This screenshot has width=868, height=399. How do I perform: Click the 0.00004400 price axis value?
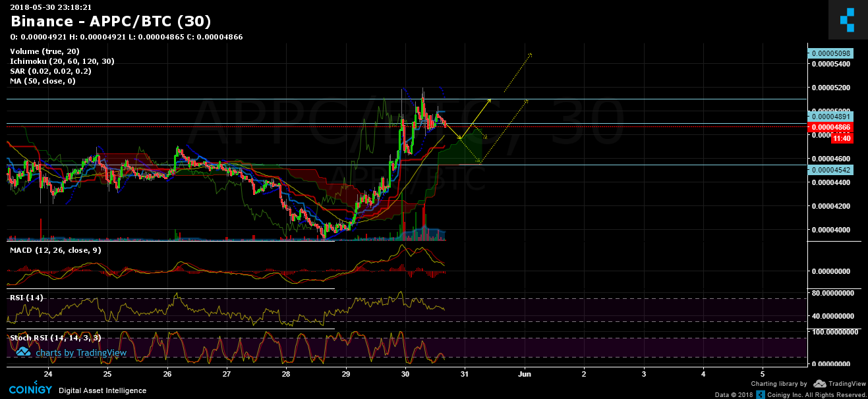point(832,182)
